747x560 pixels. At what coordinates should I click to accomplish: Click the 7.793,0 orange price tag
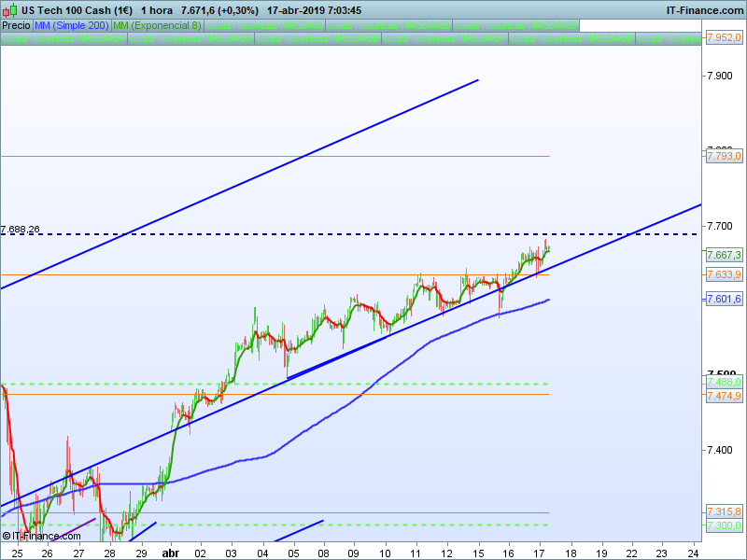coord(724,156)
